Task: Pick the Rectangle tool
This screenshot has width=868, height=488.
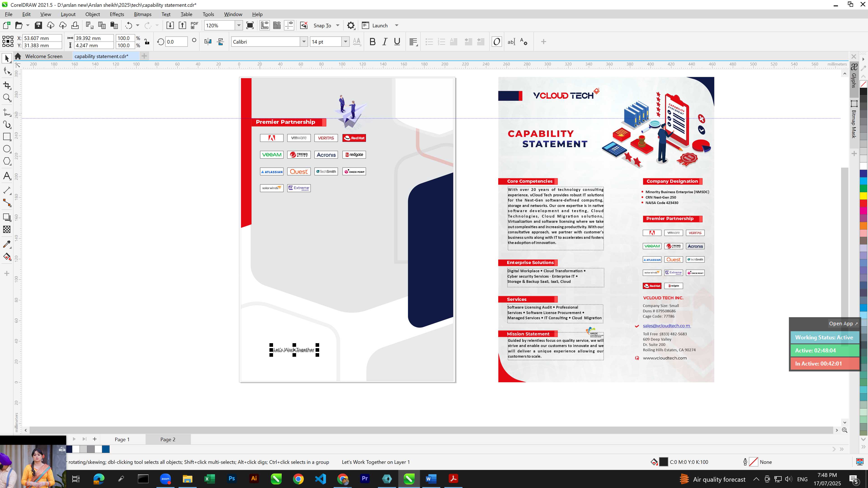Action: click(x=7, y=137)
